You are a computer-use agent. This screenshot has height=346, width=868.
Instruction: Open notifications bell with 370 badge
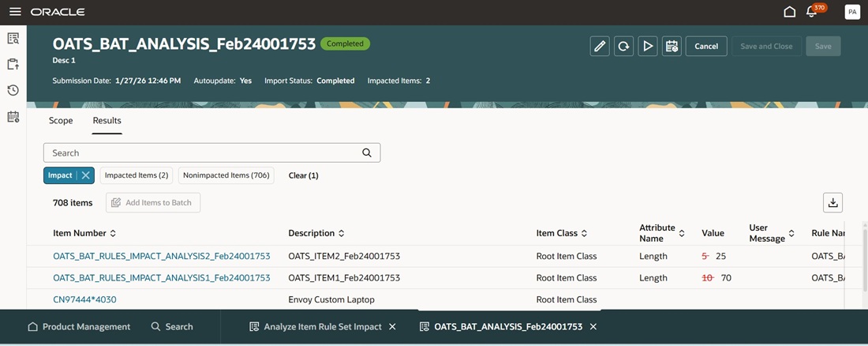[813, 12]
